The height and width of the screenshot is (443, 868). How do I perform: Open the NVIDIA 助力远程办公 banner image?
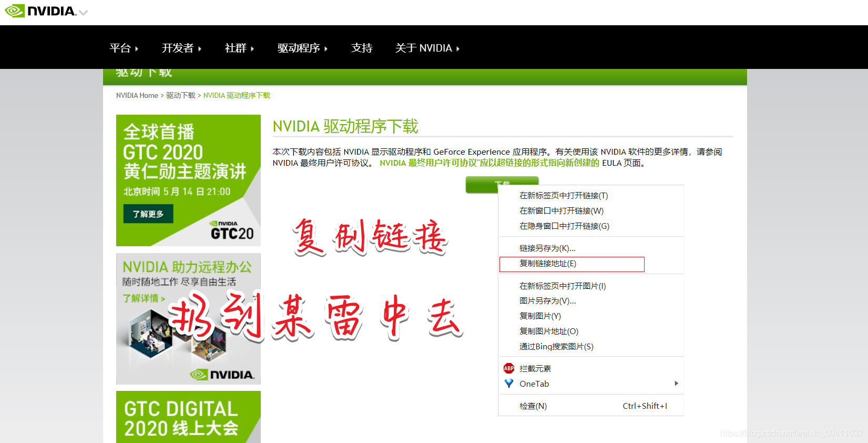coord(188,319)
